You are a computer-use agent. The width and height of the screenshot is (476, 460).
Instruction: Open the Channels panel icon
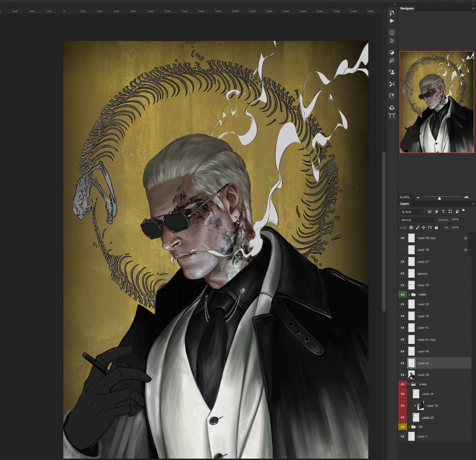point(392,108)
